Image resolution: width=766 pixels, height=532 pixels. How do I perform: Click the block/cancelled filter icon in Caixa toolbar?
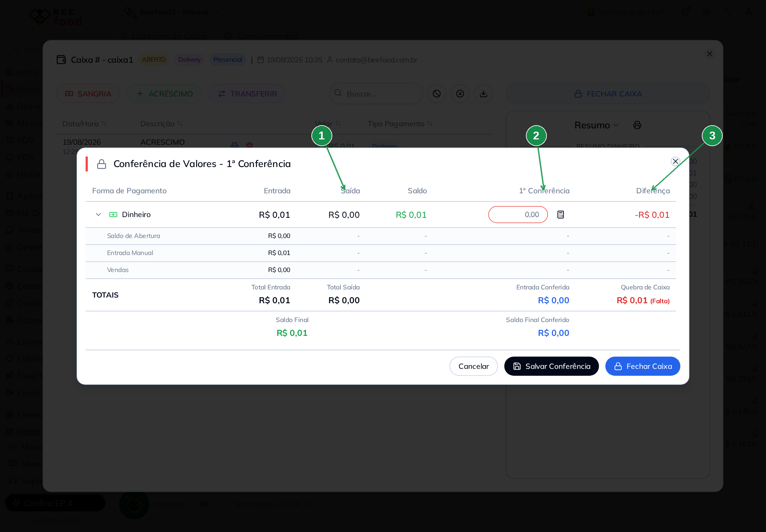point(437,94)
